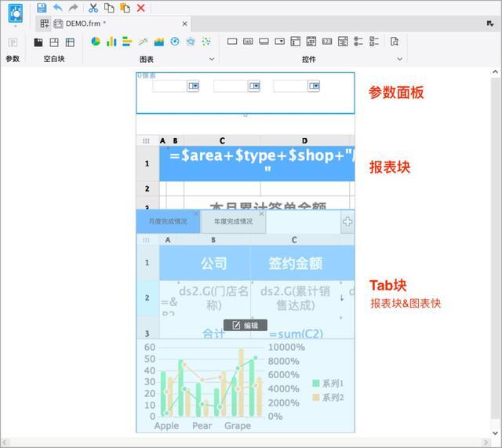Add a new tab with plus button
The width and height of the screenshot is (502, 448).
[347, 222]
